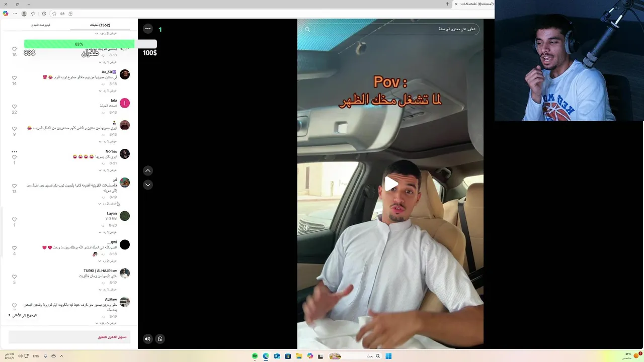Open the more options menu on video
Viewport: 644px width, 362px height.
pyautogui.click(x=148, y=29)
